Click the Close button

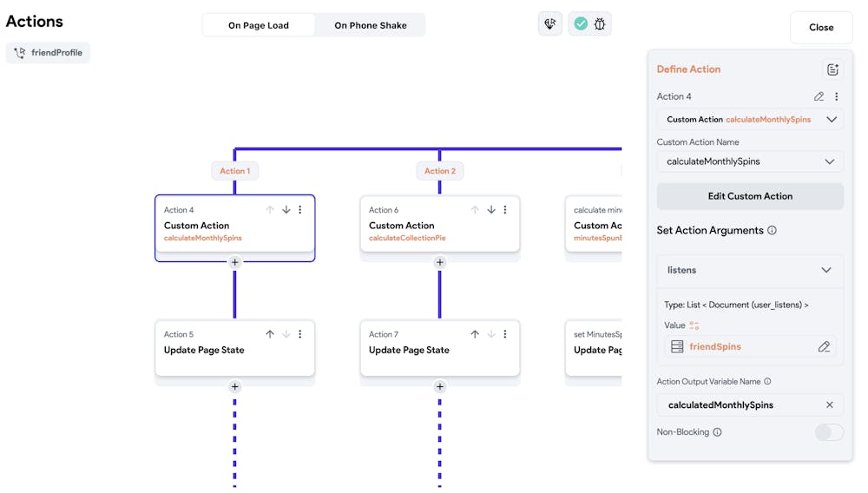(x=820, y=28)
